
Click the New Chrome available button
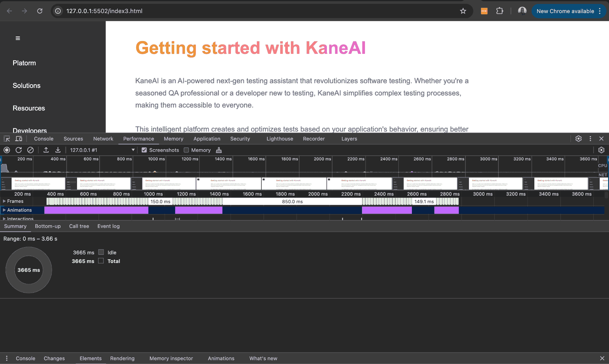565,11
